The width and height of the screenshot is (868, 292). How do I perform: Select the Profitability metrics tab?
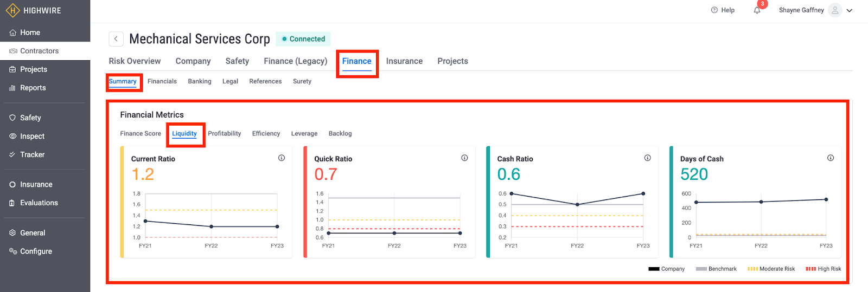pyautogui.click(x=224, y=134)
